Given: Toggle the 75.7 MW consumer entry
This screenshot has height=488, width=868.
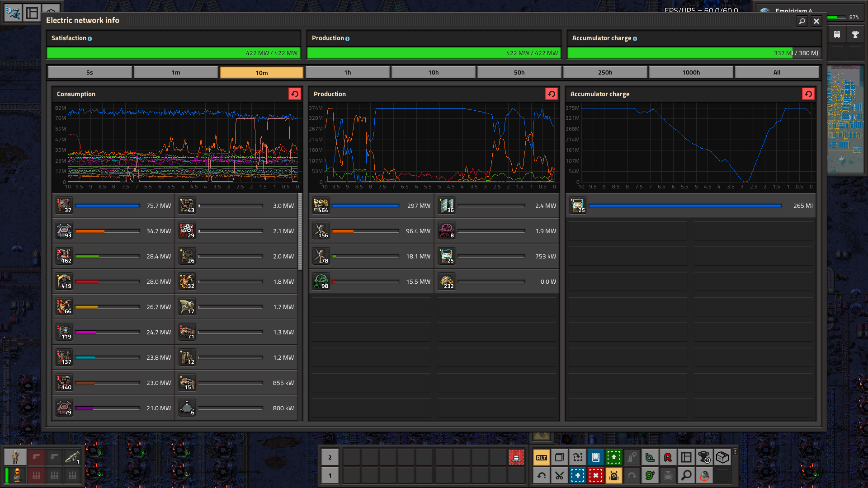Looking at the screenshot, I should (113, 206).
